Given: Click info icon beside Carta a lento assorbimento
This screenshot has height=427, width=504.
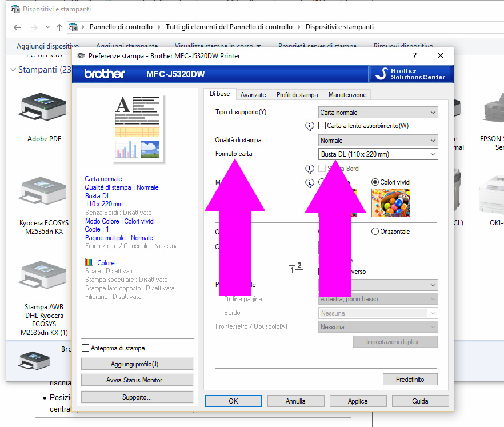Looking at the screenshot, I should click(310, 126).
